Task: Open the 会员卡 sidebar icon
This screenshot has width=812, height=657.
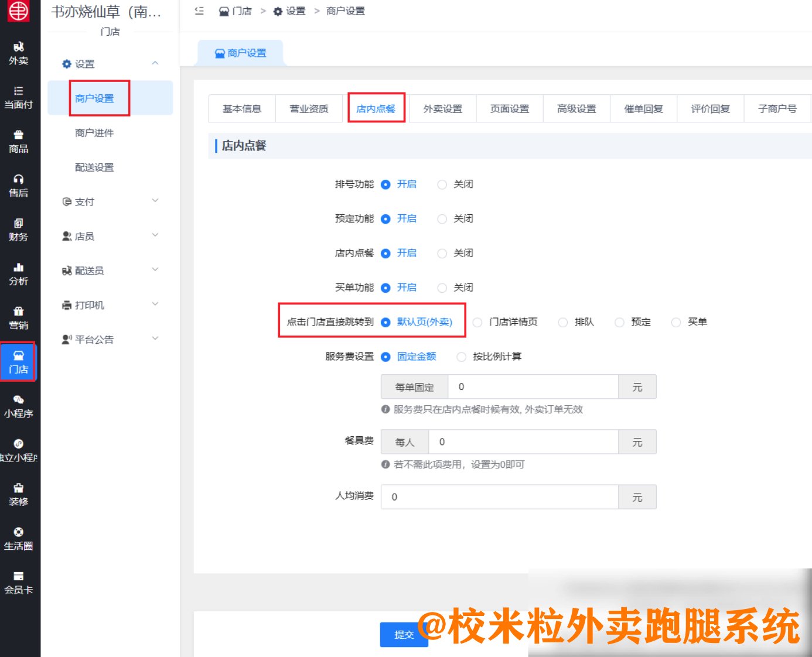Action: coord(19,583)
